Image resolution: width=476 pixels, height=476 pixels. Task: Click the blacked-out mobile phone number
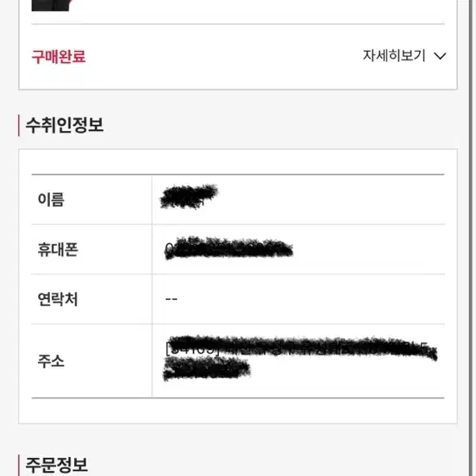[229, 248]
